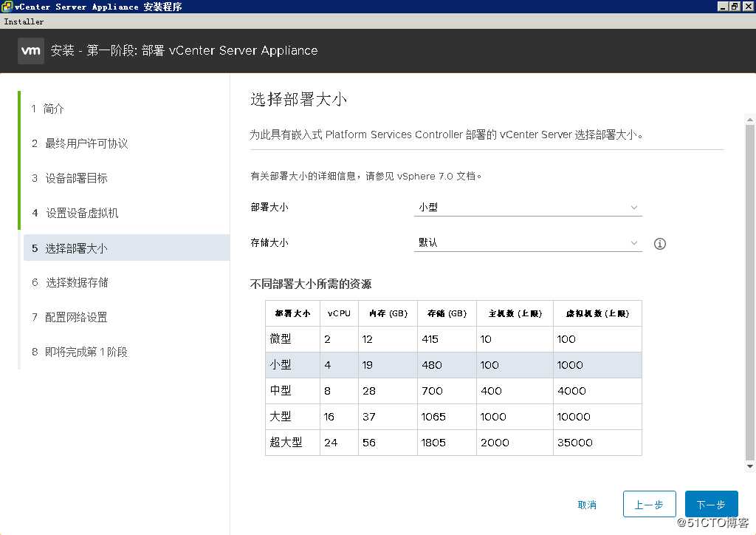Image resolution: width=756 pixels, height=535 pixels.
Task: Click the 选择部署大小 page heading
Action: tap(298, 99)
